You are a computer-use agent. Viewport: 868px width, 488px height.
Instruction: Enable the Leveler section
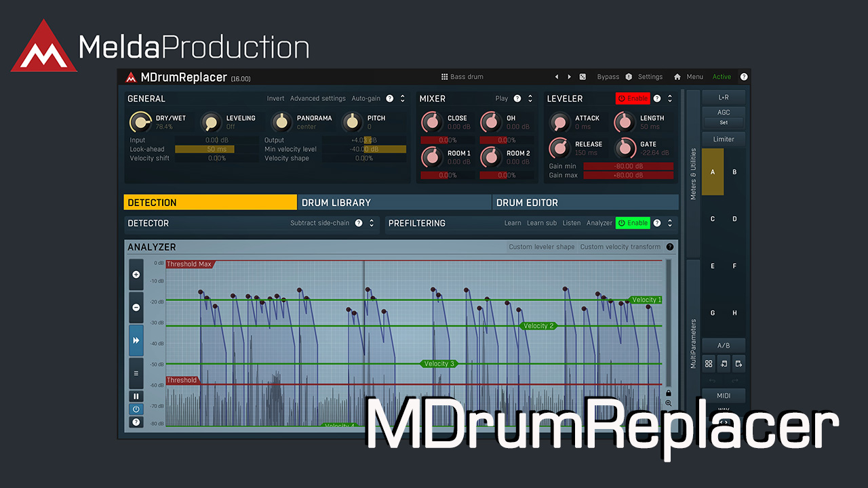(x=633, y=98)
